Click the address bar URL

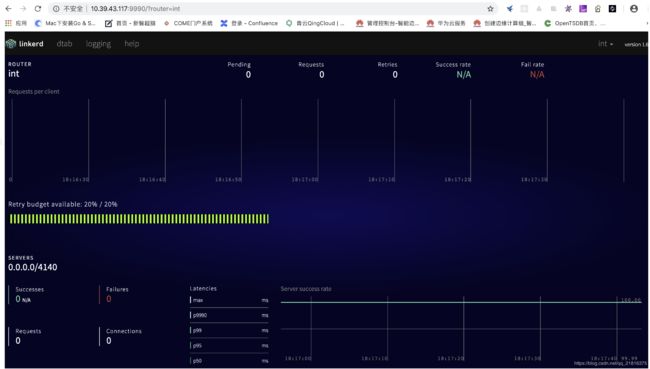click(x=135, y=8)
